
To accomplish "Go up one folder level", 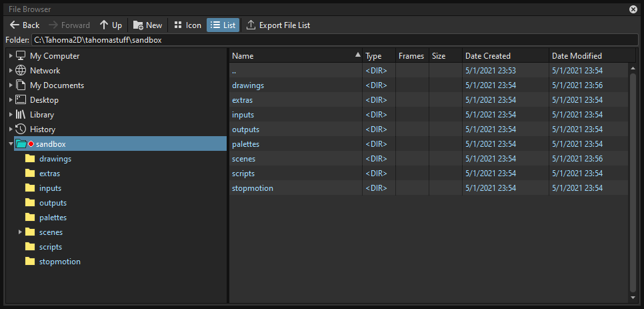I will 111,25.
